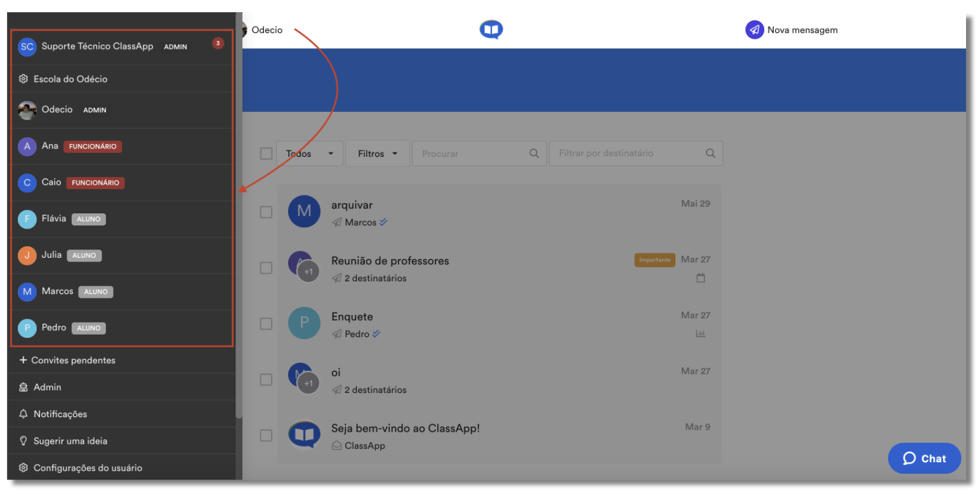Click the ClassApp book logo at top center
This screenshot has height=494, width=980.
pyautogui.click(x=491, y=29)
